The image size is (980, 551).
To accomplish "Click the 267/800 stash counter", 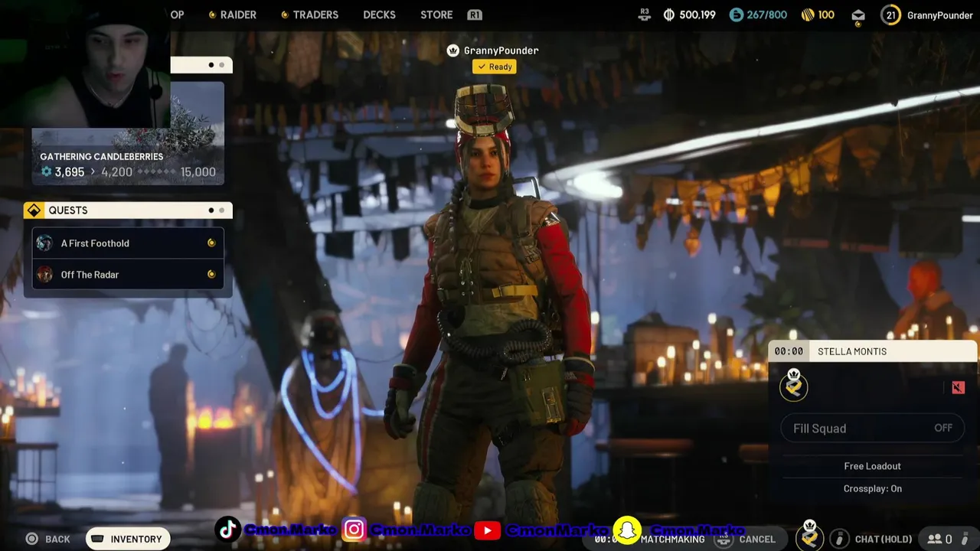I will click(767, 15).
